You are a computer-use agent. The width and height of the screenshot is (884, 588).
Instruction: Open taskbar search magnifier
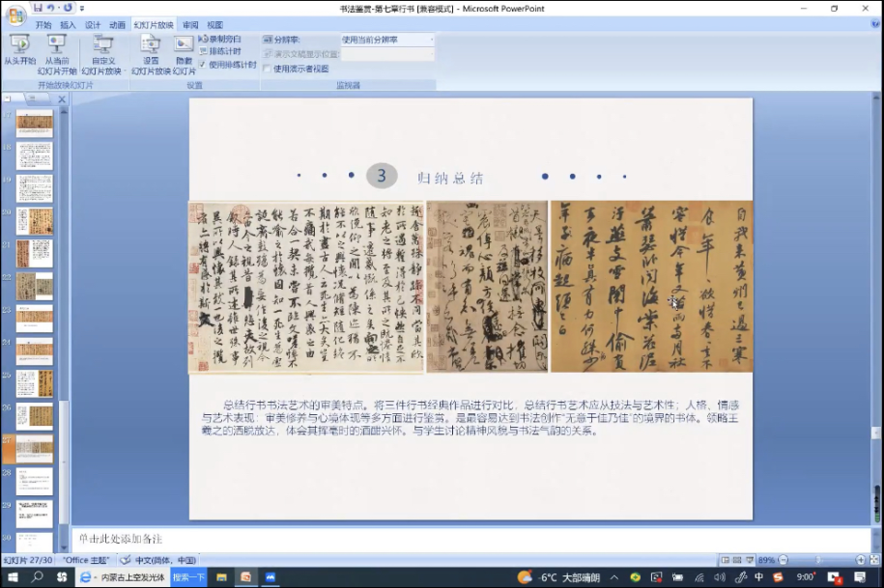[x=38, y=576]
